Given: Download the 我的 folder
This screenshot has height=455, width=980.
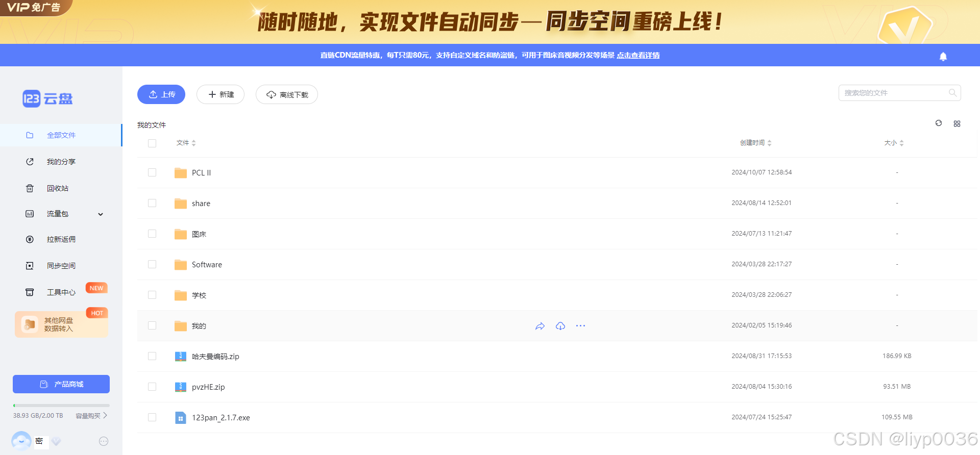Looking at the screenshot, I should point(560,326).
